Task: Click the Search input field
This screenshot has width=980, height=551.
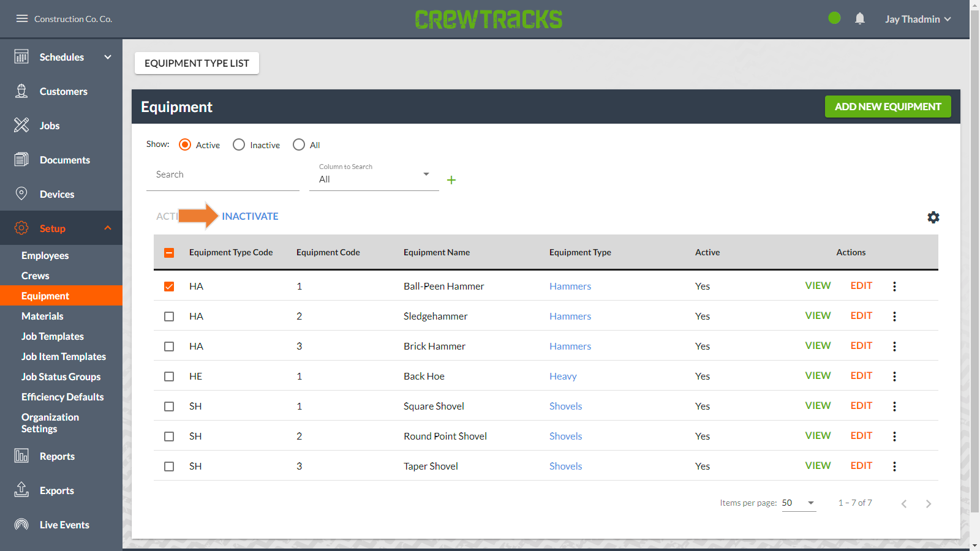Action: [x=223, y=175]
